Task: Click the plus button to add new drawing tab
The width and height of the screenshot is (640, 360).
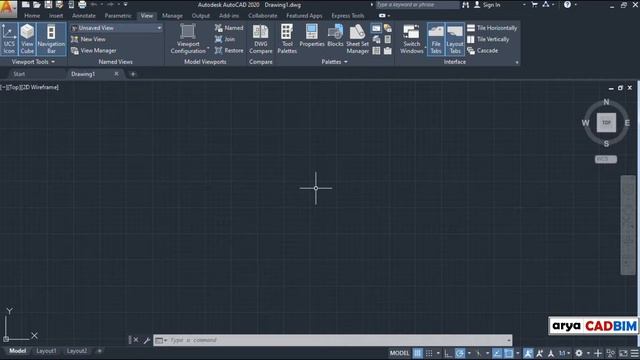Action: pyautogui.click(x=133, y=74)
